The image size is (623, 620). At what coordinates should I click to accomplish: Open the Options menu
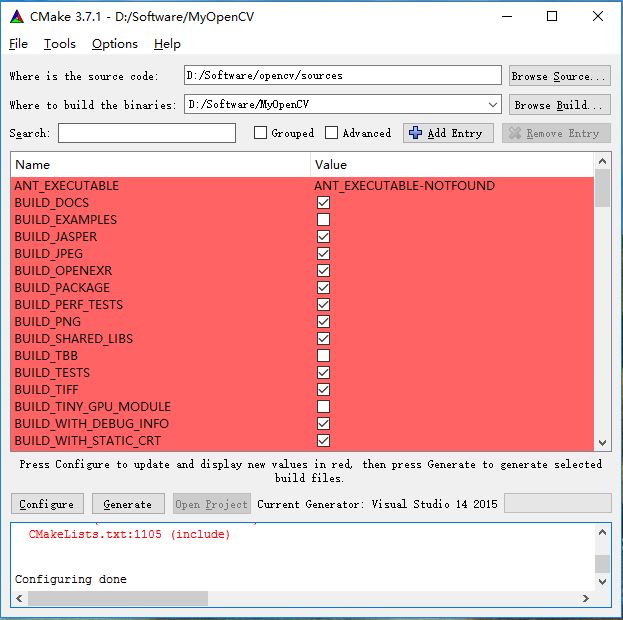tap(115, 44)
